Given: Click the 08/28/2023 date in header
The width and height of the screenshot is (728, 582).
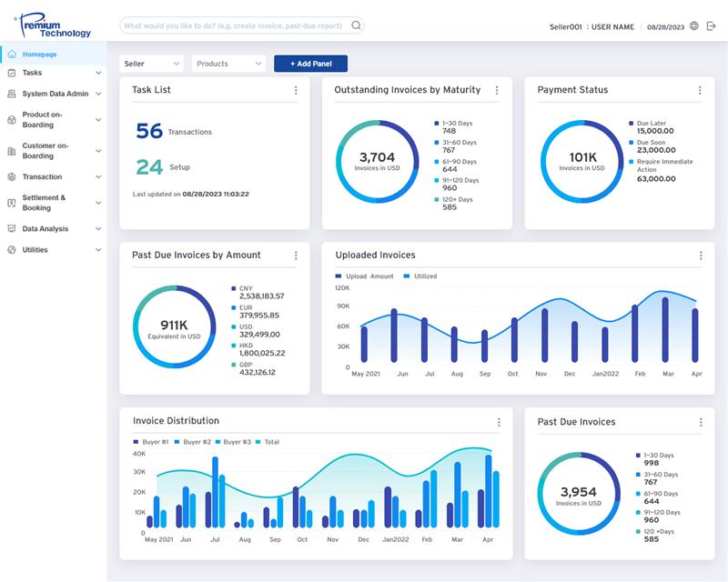Looking at the screenshot, I should point(666,27).
